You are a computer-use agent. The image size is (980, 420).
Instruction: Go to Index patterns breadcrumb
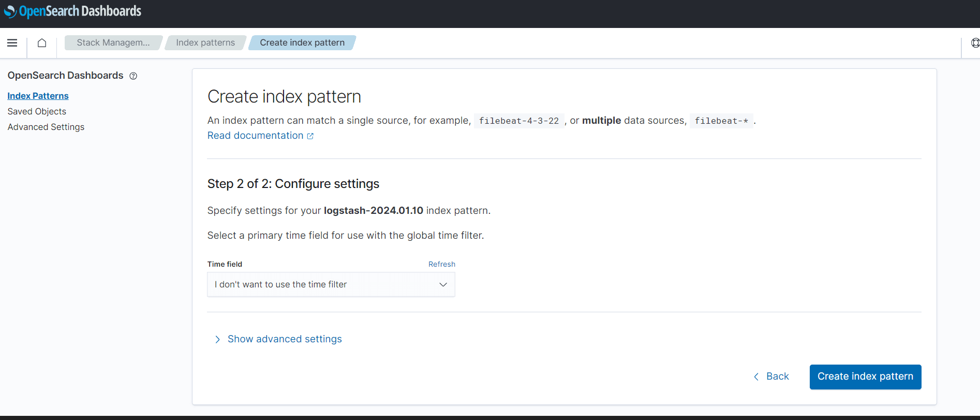205,43
